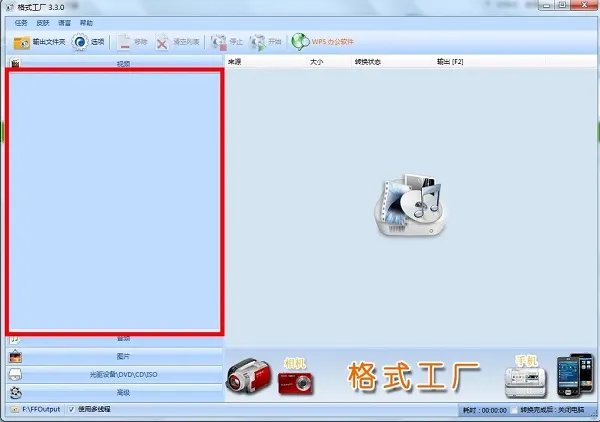Minimize the 格式工厂 window
The width and height of the screenshot is (600, 422).
pos(546,5)
